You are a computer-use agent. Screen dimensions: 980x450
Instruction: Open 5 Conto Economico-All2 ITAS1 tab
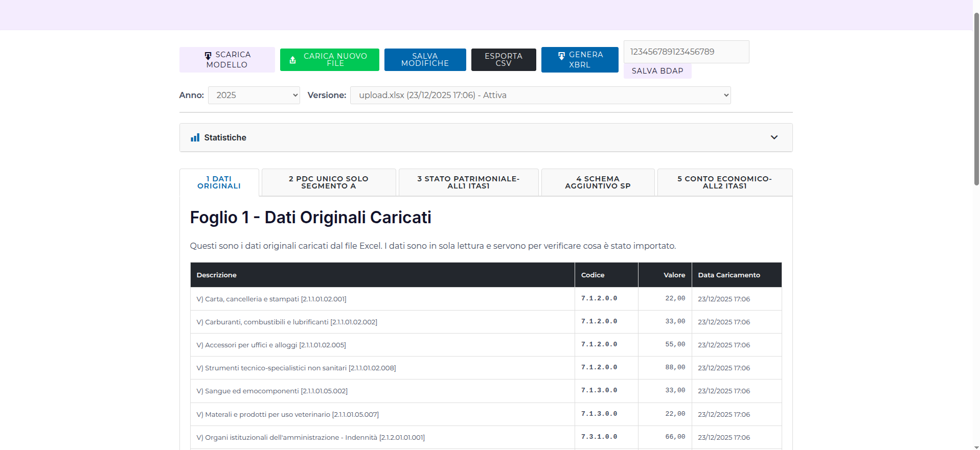point(724,182)
